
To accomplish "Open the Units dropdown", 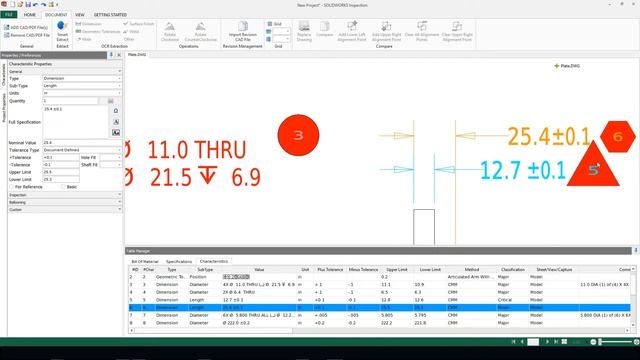I will click(x=82, y=93).
